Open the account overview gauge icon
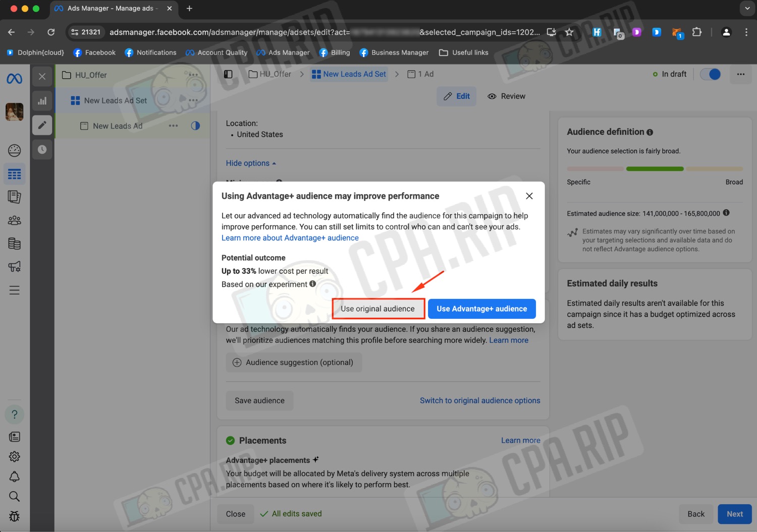Viewport: 757px width, 532px height. pyautogui.click(x=14, y=150)
